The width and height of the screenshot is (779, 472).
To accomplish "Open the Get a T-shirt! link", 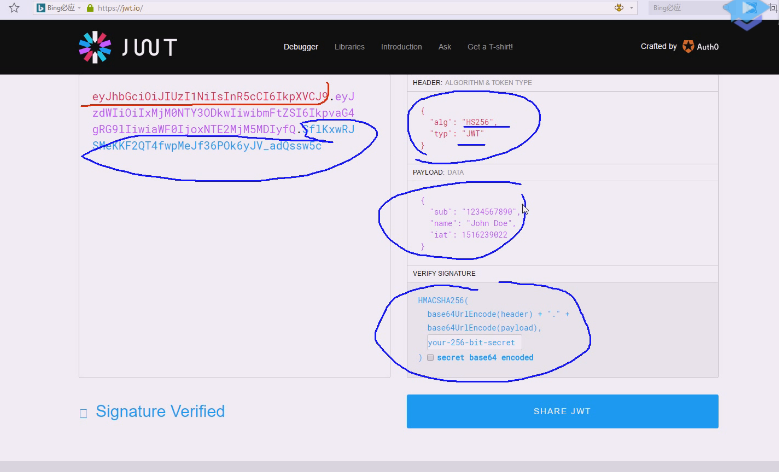I will pyautogui.click(x=490, y=47).
